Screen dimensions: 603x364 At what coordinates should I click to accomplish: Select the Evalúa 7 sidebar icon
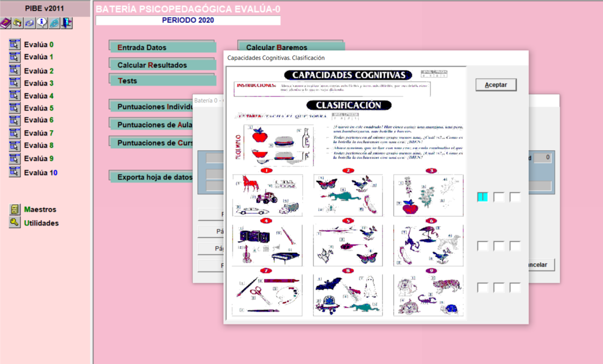point(15,133)
